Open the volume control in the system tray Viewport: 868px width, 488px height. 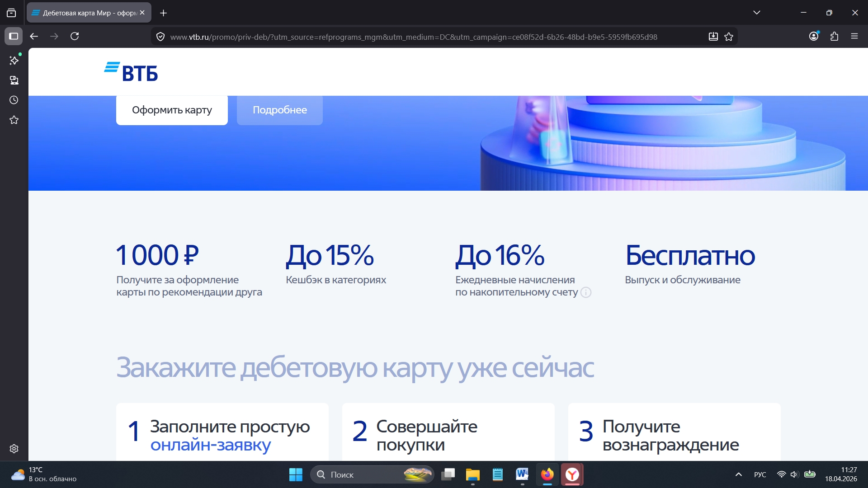click(x=795, y=474)
